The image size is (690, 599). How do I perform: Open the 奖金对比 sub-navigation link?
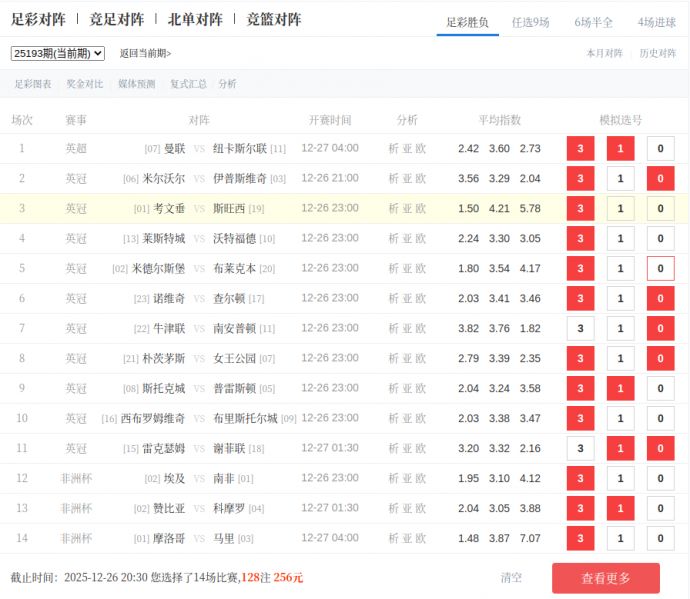[85, 84]
